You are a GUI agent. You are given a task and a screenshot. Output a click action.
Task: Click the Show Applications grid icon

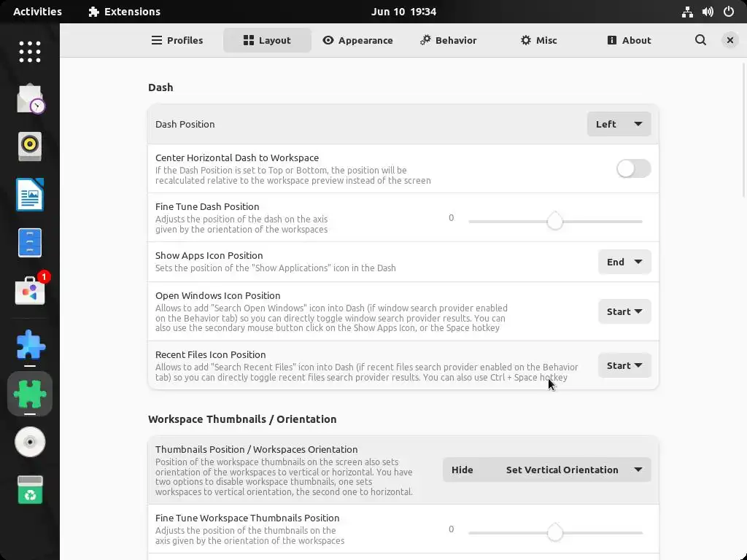tap(30, 51)
